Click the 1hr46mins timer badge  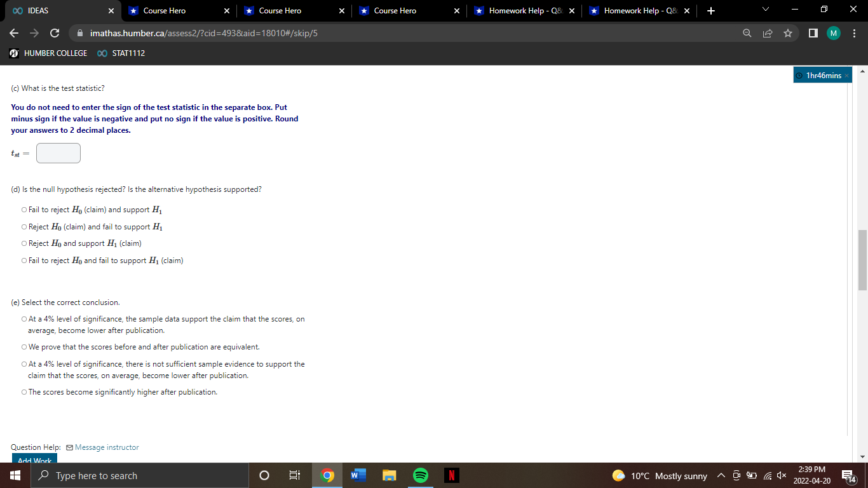click(x=823, y=76)
